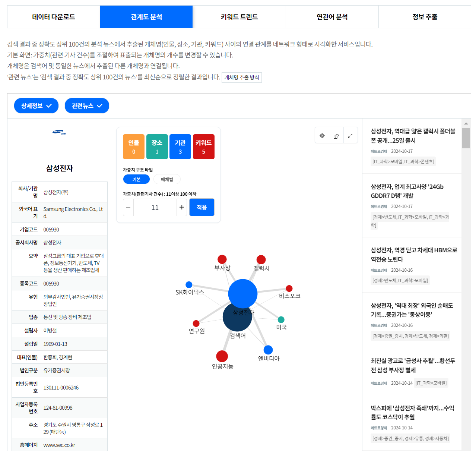Open news on 외국인 순매도 기록
Image resolution: width=476 pixels, height=451 pixels.
pos(412,310)
